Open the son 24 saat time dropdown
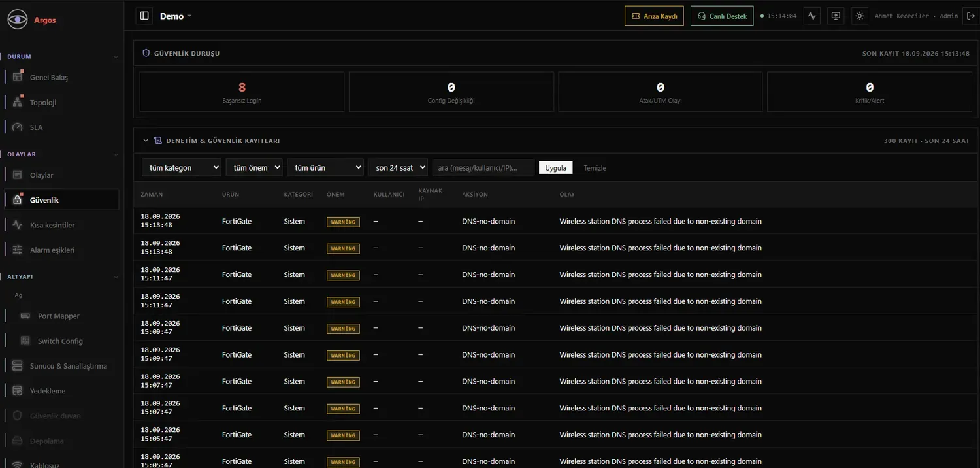 (398, 168)
